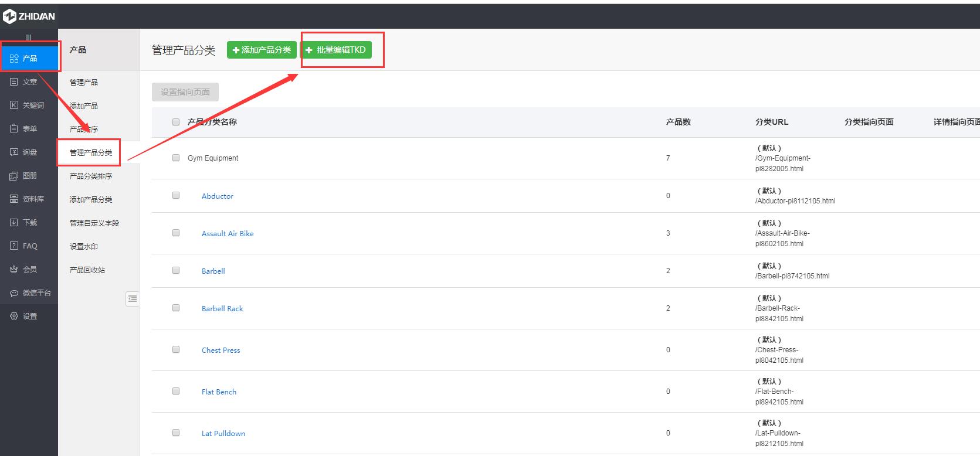
Task: Open the 文章 section icon in sidebar
Action: point(14,82)
